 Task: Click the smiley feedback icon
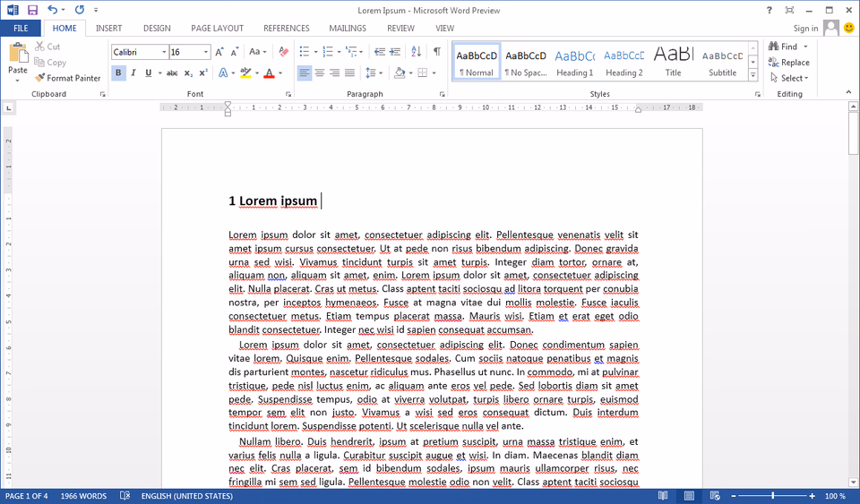point(849,28)
